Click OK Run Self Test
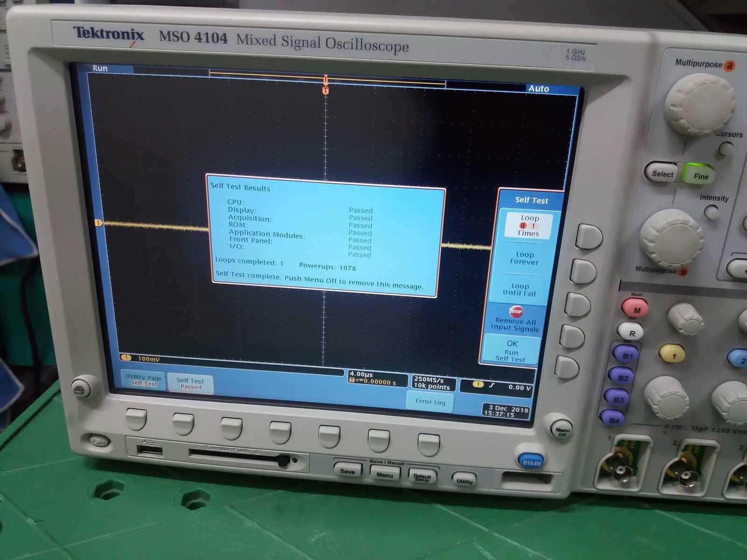This screenshot has height=560, width=747. [511, 351]
